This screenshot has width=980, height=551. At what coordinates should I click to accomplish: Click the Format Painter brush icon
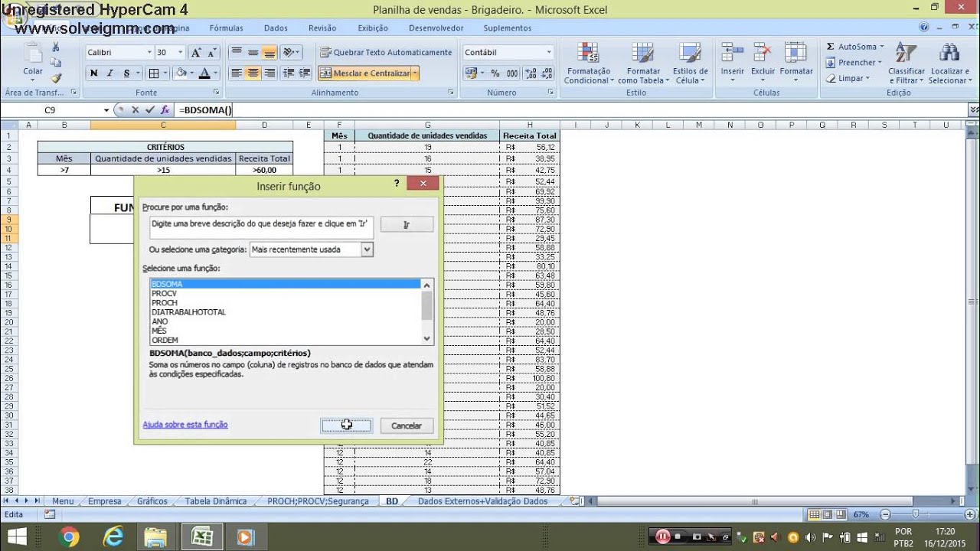pyautogui.click(x=56, y=78)
